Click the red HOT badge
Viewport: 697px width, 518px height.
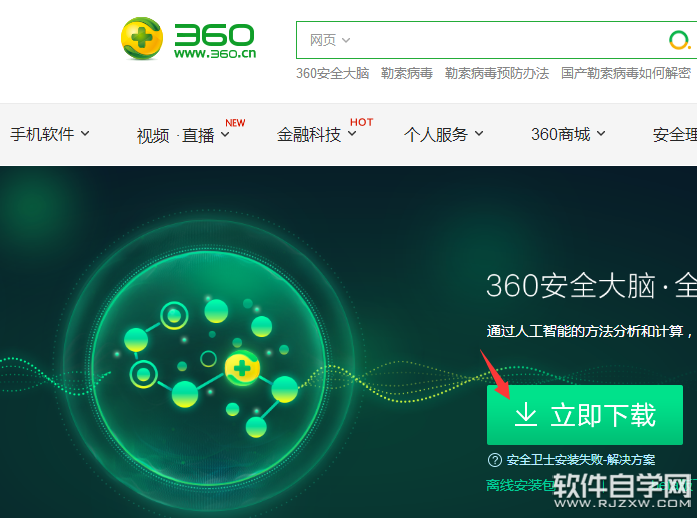[361, 122]
